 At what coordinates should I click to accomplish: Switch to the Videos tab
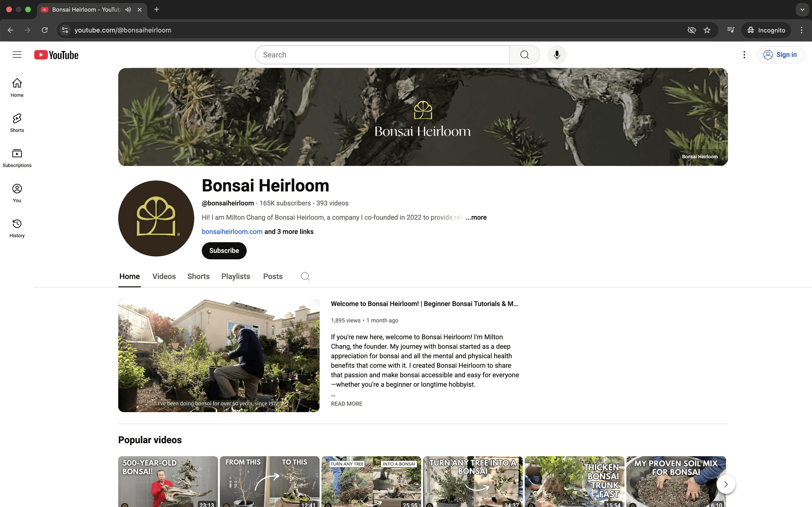pyautogui.click(x=164, y=276)
